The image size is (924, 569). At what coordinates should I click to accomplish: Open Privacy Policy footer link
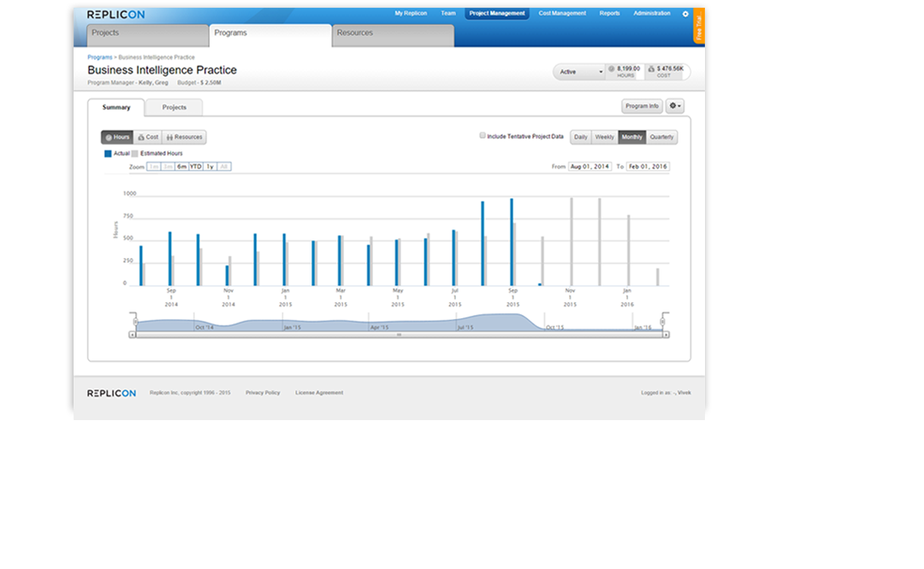click(x=263, y=393)
